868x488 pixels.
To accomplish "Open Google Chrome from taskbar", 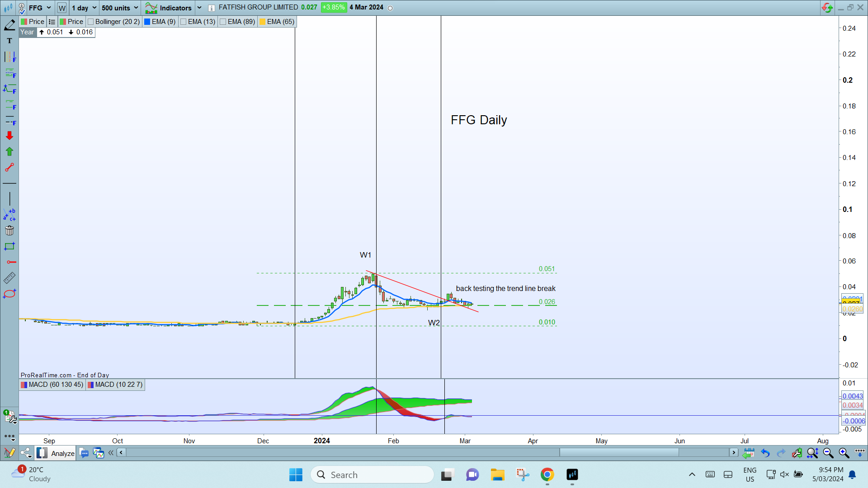I will (547, 474).
